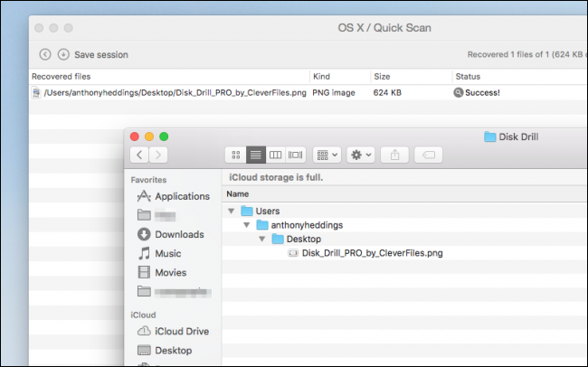The width and height of the screenshot is (588, 367).
Task: Minimize the Finder window
Action: pos(149,136)
